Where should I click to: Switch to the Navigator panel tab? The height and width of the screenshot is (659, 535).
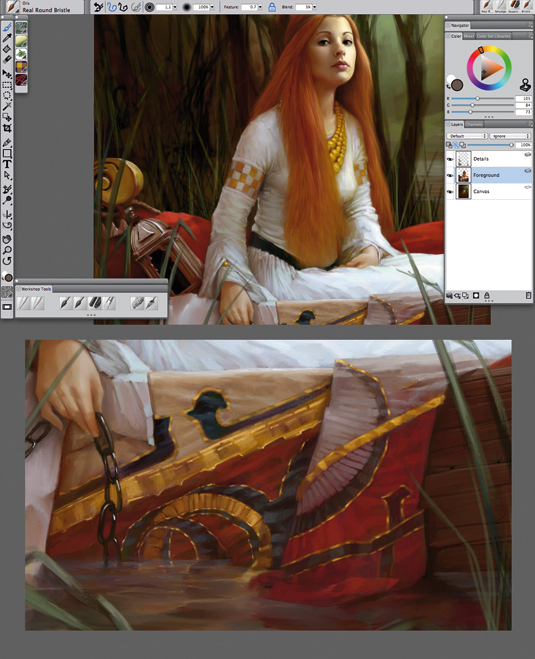click(460, 25)
